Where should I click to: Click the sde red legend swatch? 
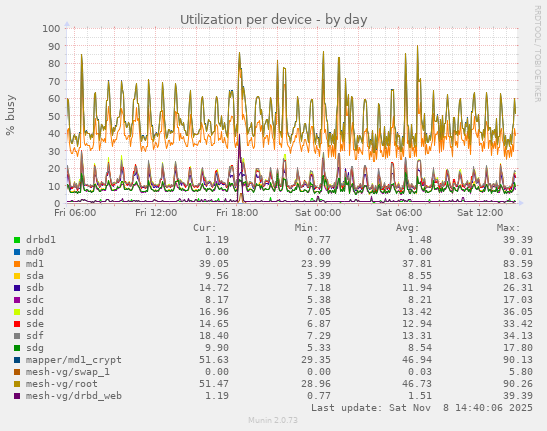[17, 324]
